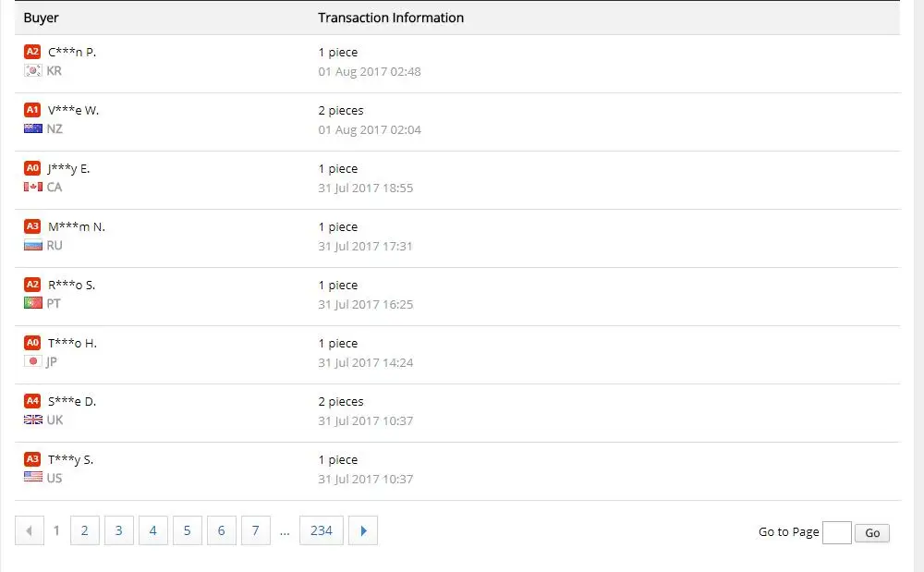This screenshot has width=924, height=572.
Task: Click the Canada flag next to CA
Action: click(x=33, y=188)
